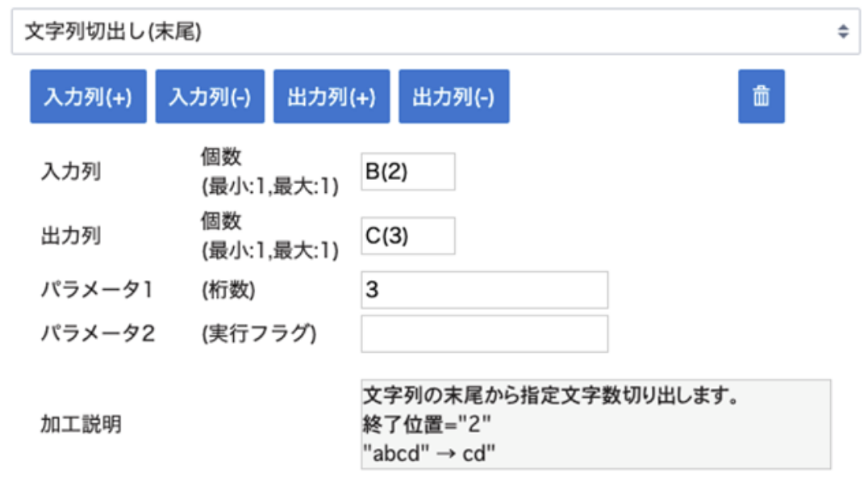Click the 出力列(-) button

coord(454,96)
